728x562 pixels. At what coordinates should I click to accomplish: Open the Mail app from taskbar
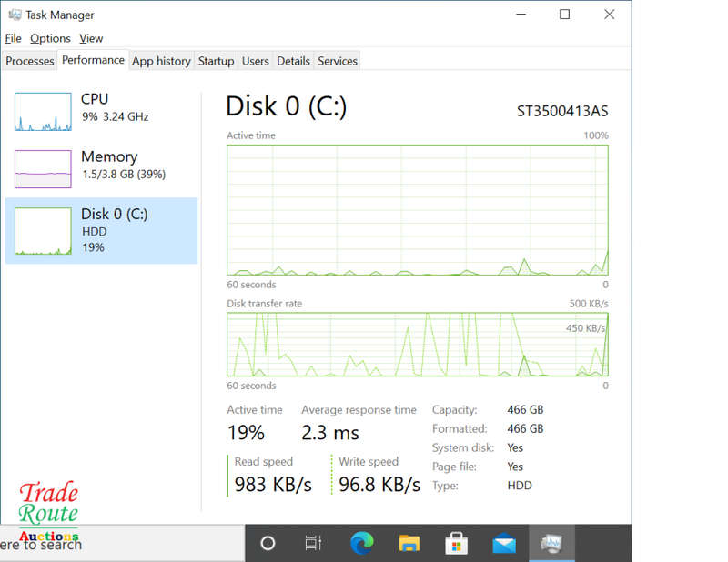[x=504, y=543]
